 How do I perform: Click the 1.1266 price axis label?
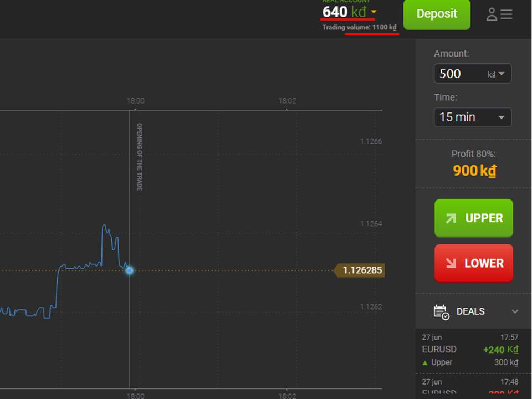pos(371,141)
